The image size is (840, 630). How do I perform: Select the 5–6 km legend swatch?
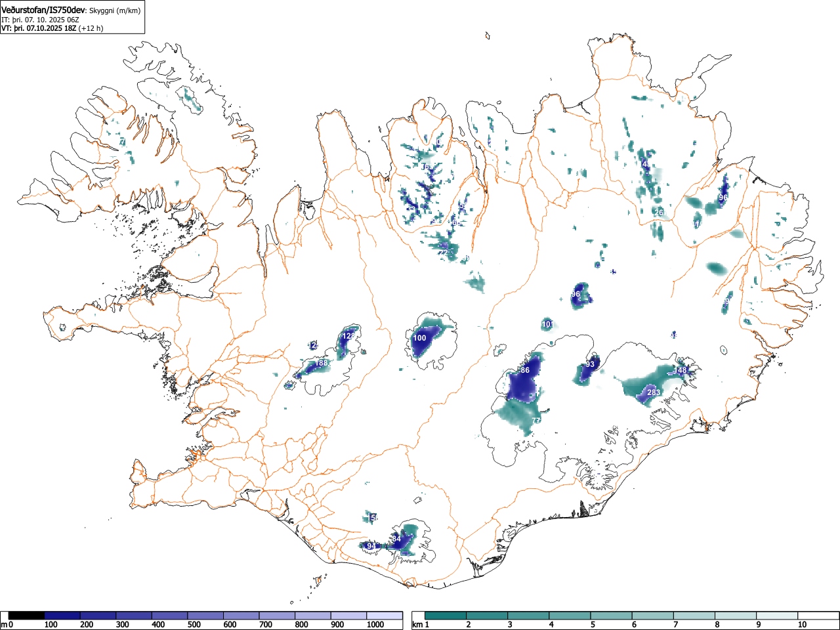pyautogui.click(x=611, y=616)
